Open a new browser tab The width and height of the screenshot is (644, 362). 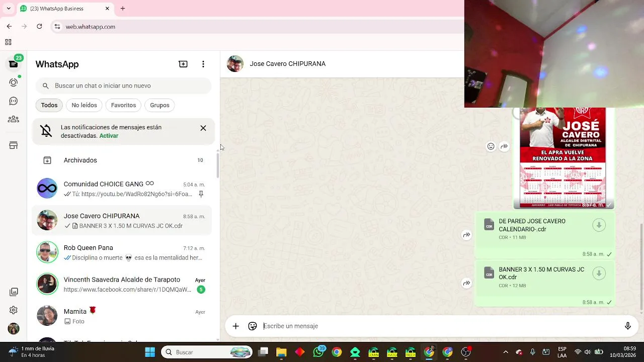coord(123,9)
